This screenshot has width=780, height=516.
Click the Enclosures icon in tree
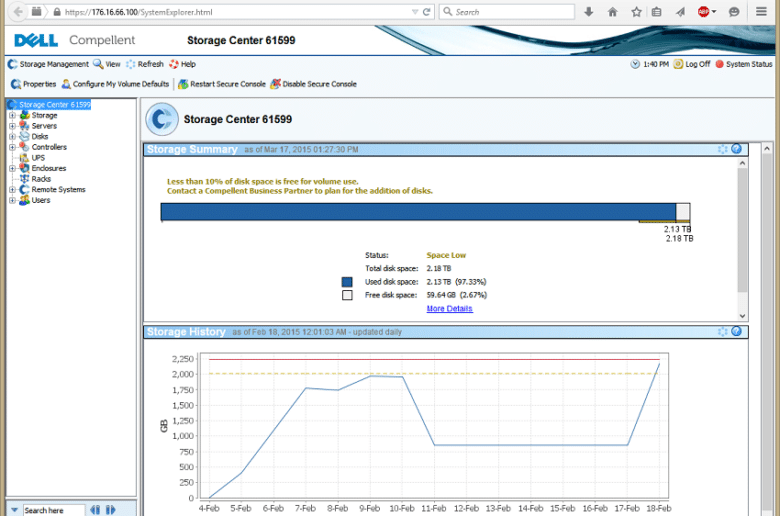[x=24, y=168]
